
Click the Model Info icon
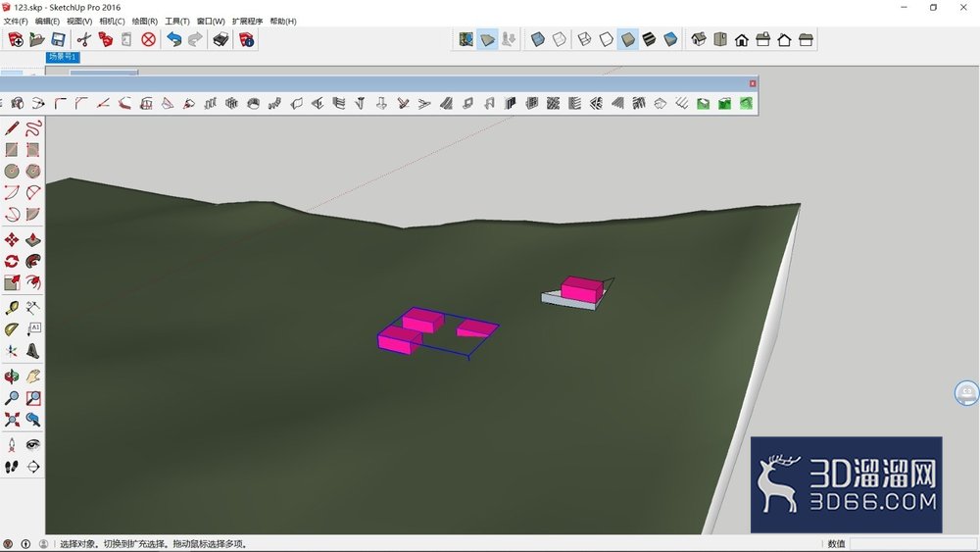point(247,40)
